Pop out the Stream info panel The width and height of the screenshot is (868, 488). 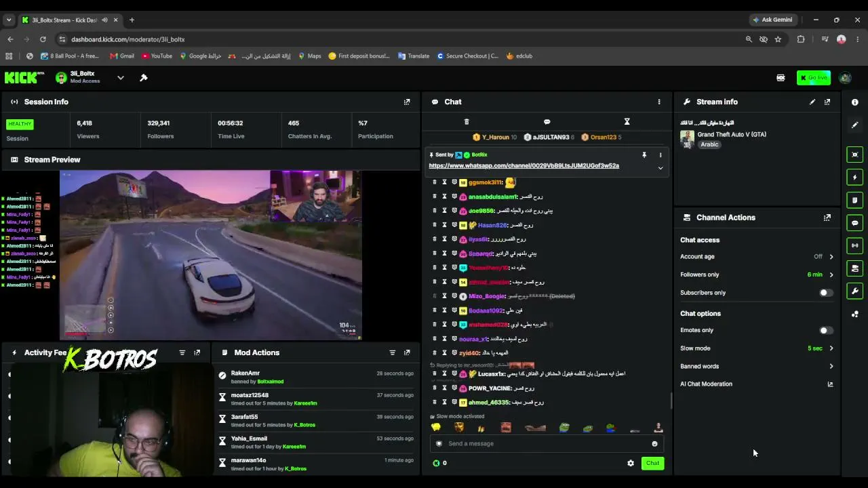coord(827,102)
